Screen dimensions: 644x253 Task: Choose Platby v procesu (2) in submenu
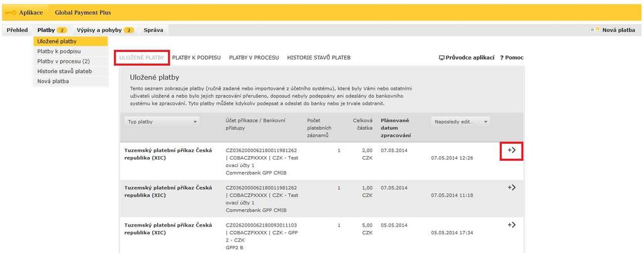coord(70,61)
